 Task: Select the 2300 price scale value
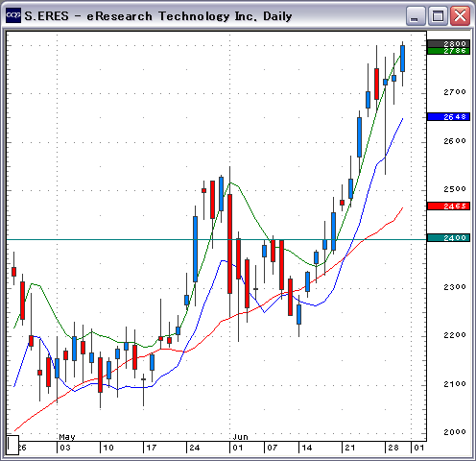(455, 287)
